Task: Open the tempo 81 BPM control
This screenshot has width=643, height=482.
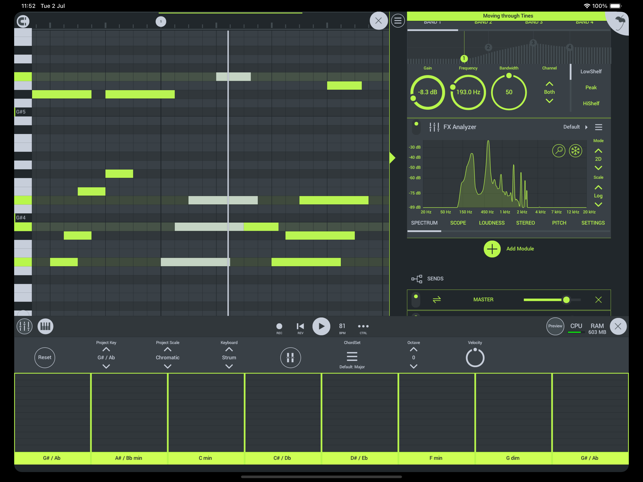Action: [342, 327]
